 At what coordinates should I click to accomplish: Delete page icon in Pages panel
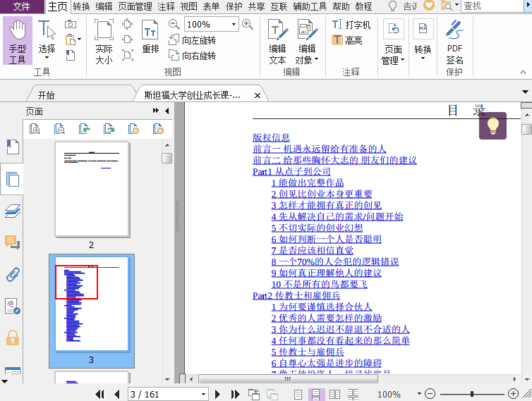pyautogui.click(x=158, y=129)
